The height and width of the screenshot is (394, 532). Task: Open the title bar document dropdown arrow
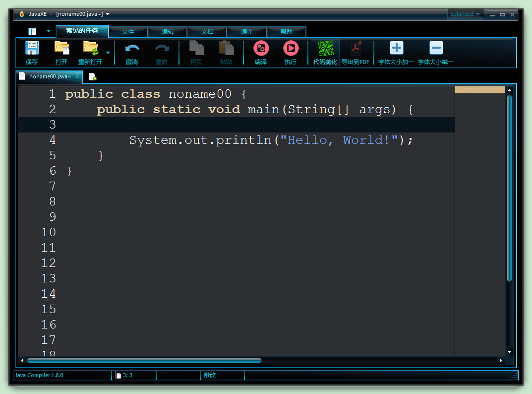coord(108,14)
